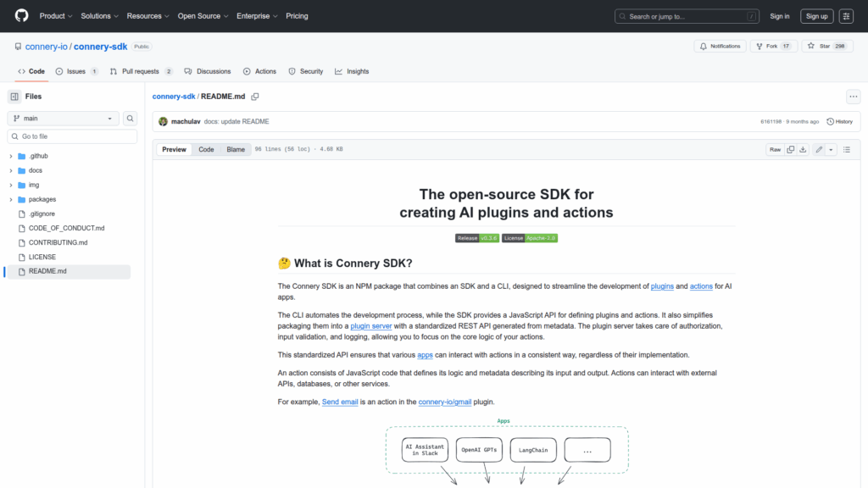868x488 pixels.
Task: Expand the packages folder
Action: (10, 199)
